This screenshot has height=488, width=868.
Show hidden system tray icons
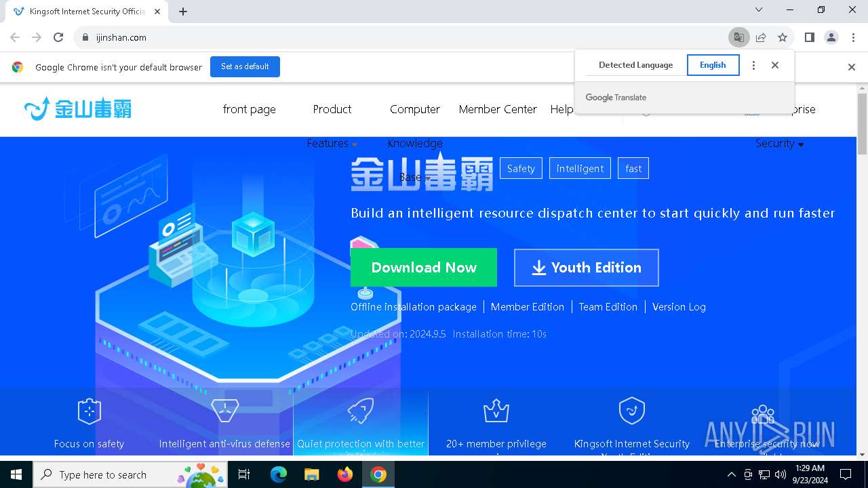click(x=731, y=474)
